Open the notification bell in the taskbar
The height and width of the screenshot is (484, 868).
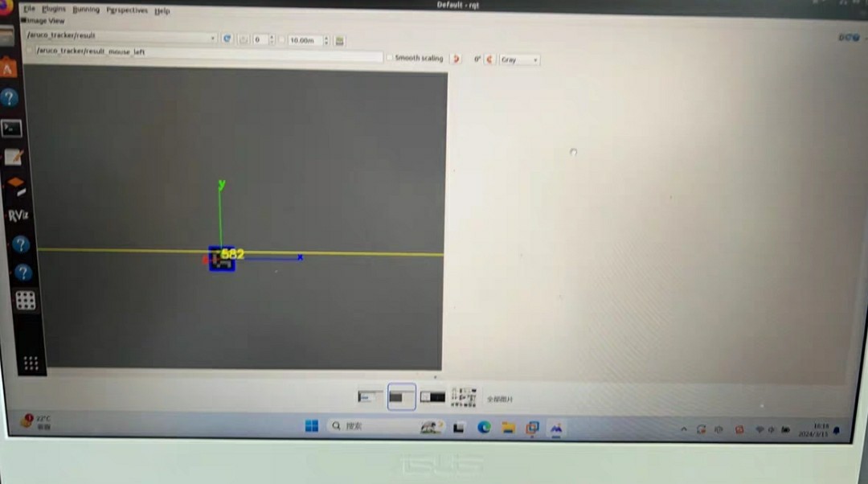(837, 430)
